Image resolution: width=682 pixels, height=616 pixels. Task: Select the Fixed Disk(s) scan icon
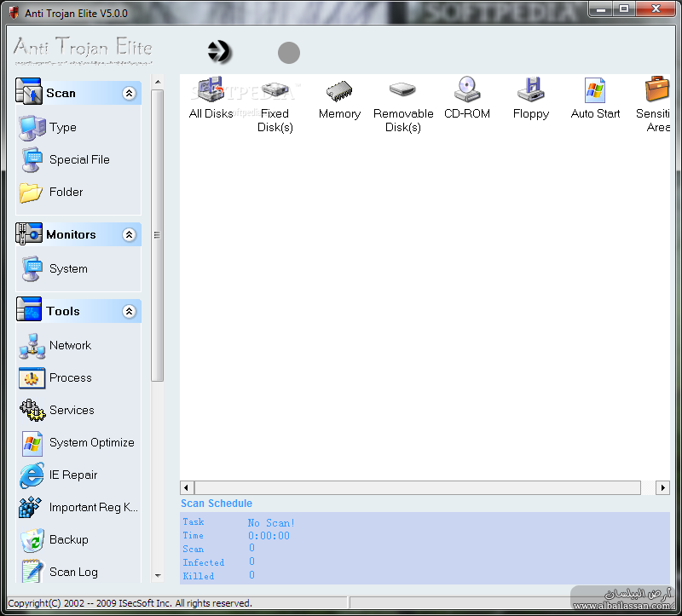click(x=275, y=89)
